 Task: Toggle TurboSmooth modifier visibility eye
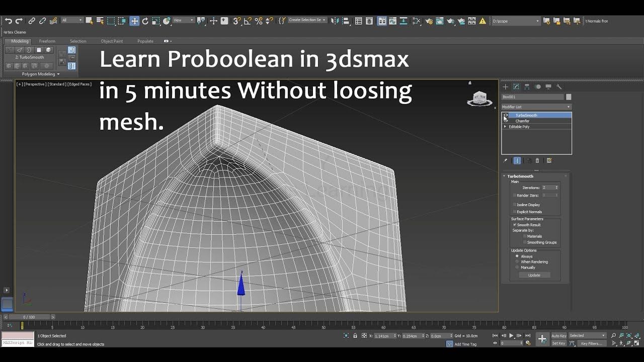click(506, 115)
